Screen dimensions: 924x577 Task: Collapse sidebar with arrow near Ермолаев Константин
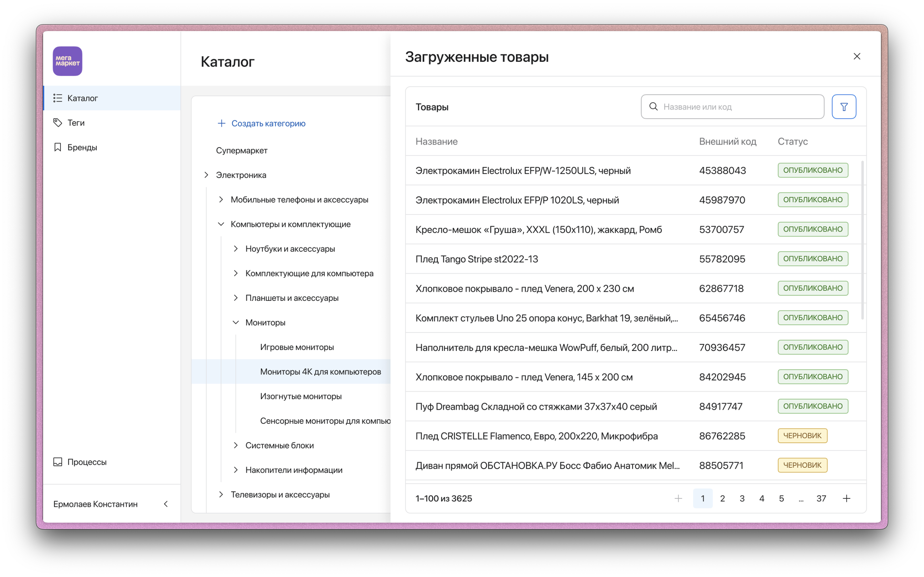[166, 504]
